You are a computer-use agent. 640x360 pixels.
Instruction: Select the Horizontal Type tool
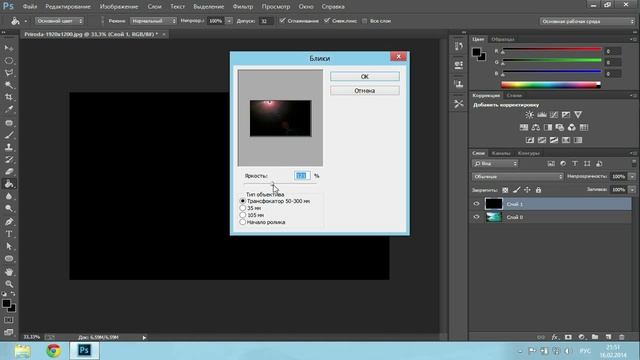point(9,234)
